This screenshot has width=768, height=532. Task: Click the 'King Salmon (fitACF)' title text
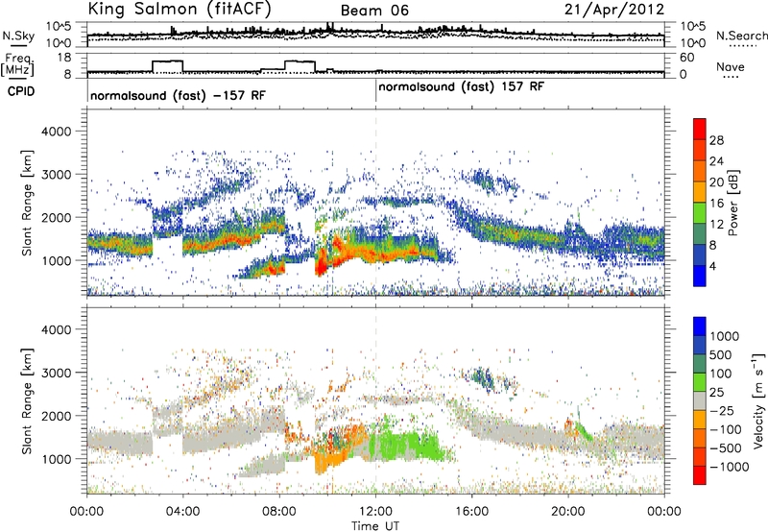[179, 10]
